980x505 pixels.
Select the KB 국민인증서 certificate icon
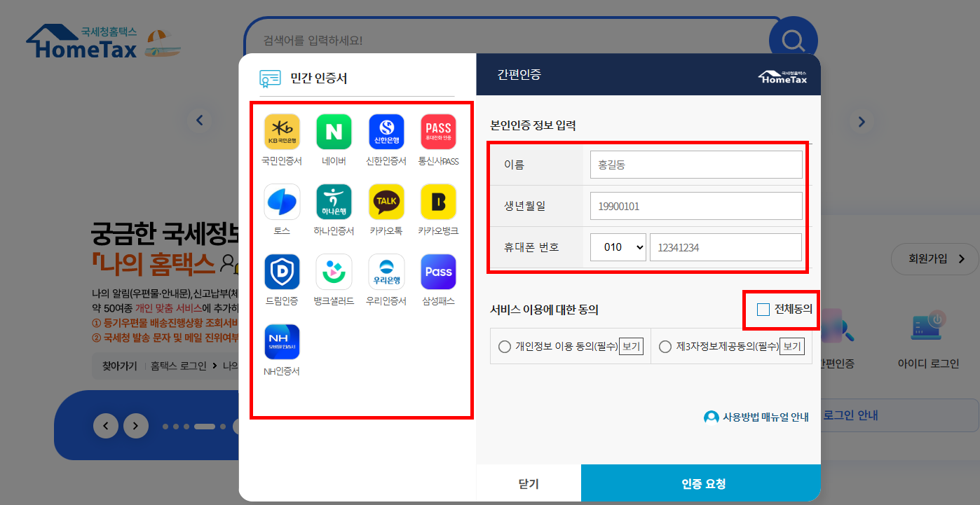click(x=282, y=132)
